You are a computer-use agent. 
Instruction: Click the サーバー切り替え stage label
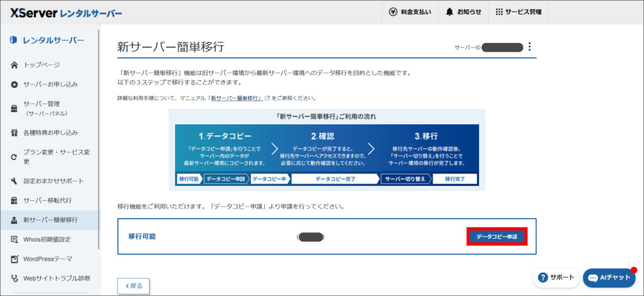pos(404,179)
